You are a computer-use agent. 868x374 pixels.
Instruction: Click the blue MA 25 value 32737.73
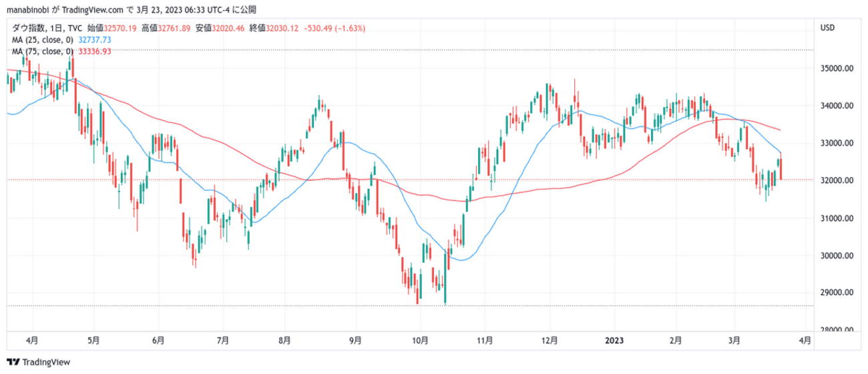tap(95, 40)
